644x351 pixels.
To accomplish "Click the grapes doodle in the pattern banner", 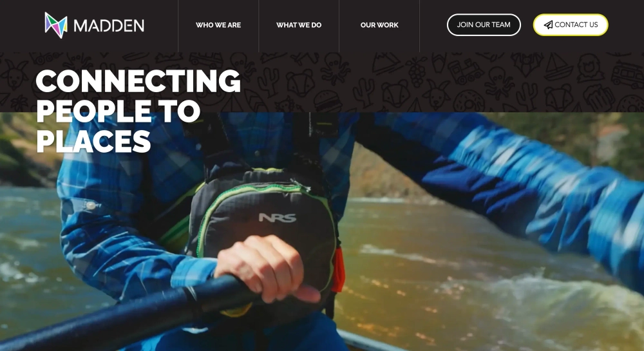I will pyautogui.click(x=417, y=71).
